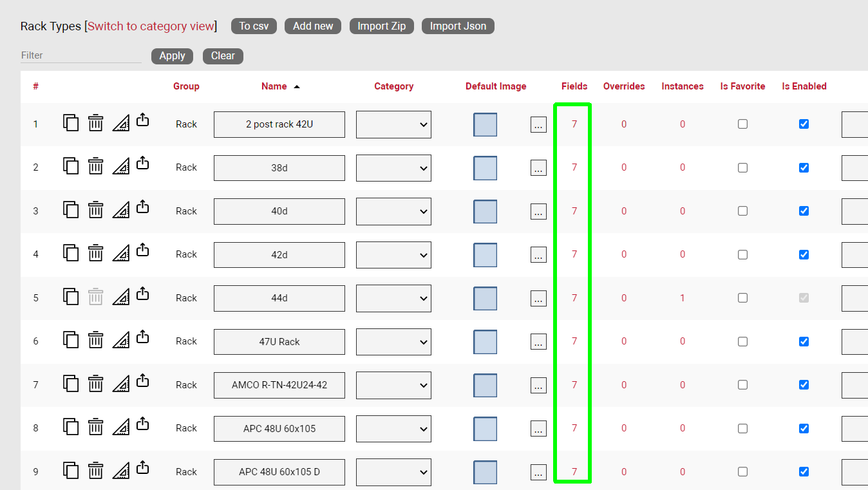Check Is Favorite for 47U Rack
The image size is (868, 490).
742,341
